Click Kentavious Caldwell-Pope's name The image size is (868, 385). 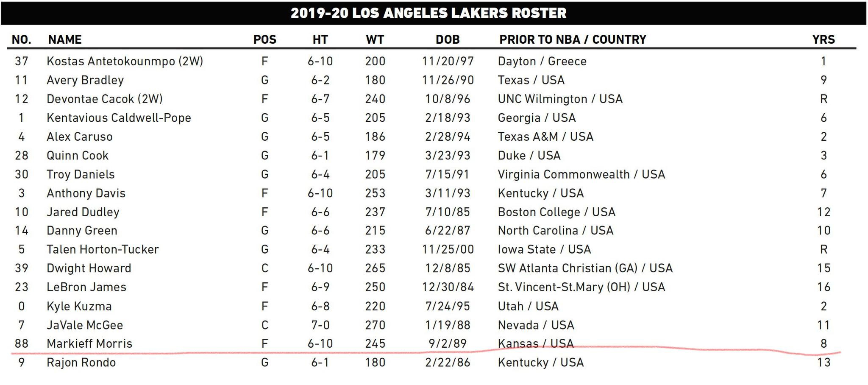(x=119, y=118)
